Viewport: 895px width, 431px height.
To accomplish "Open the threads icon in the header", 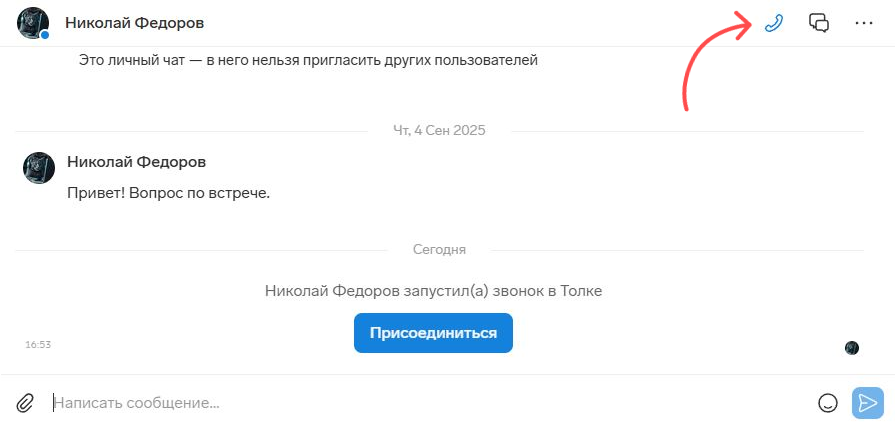I will [x=819, y=23].
